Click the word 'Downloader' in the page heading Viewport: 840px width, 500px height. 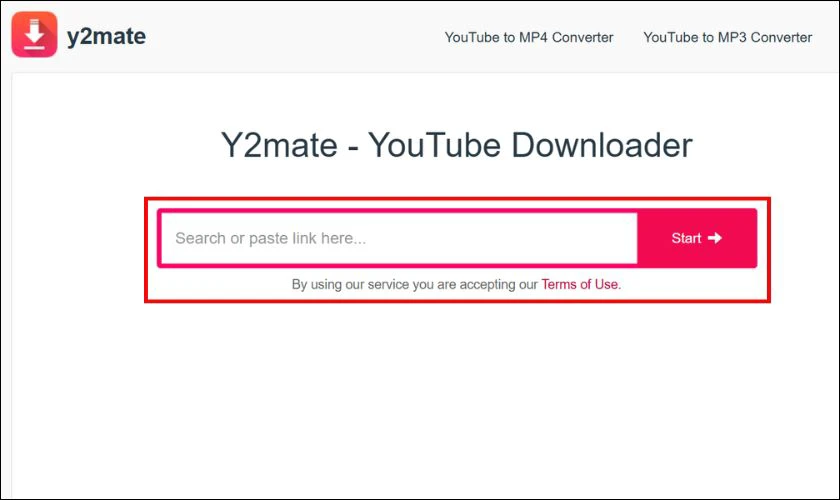click(602, 145)
